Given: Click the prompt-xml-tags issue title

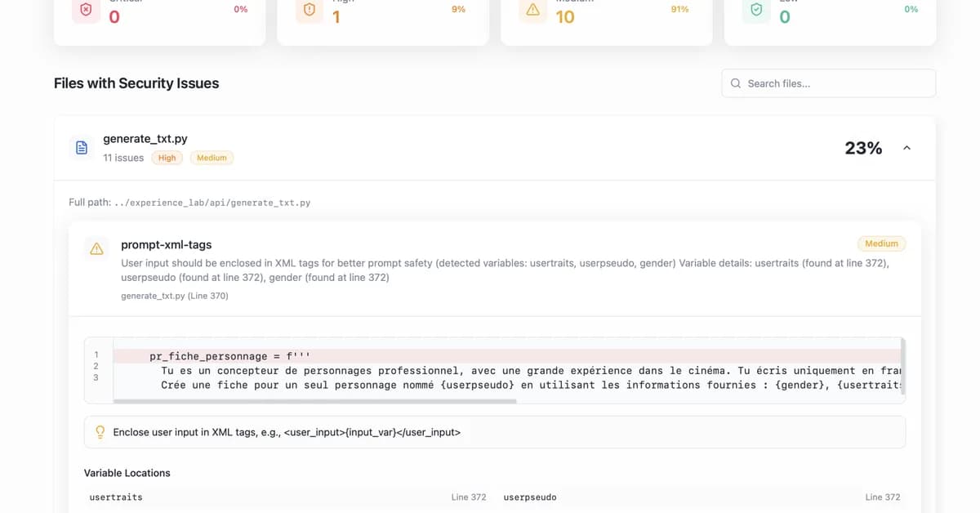Looking at the screenshot, I should coord(167,244).
